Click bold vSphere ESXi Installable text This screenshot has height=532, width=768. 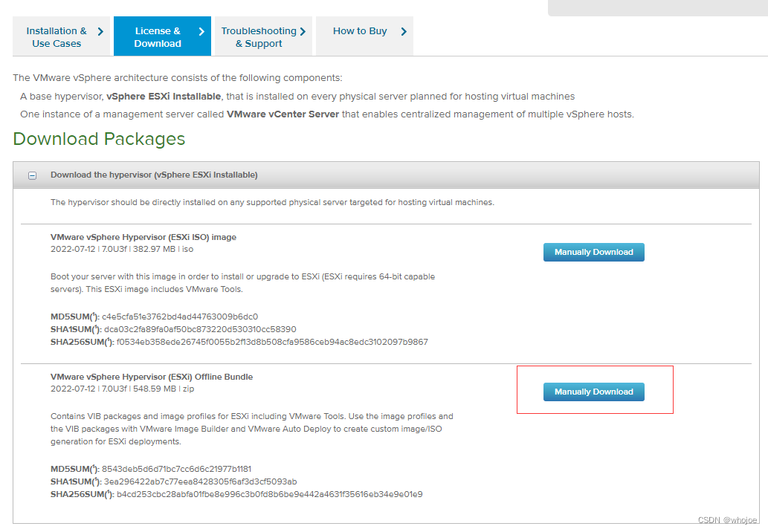(x=164, y=97)
